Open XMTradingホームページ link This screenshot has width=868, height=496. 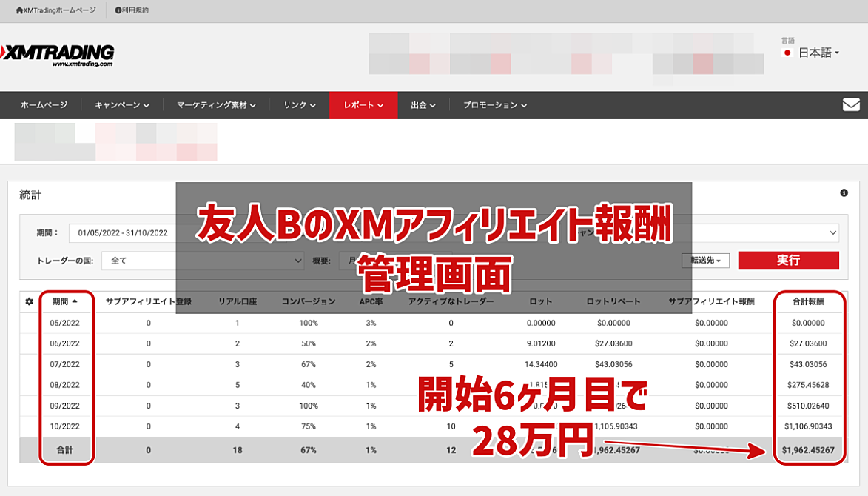tap(55, 10)
